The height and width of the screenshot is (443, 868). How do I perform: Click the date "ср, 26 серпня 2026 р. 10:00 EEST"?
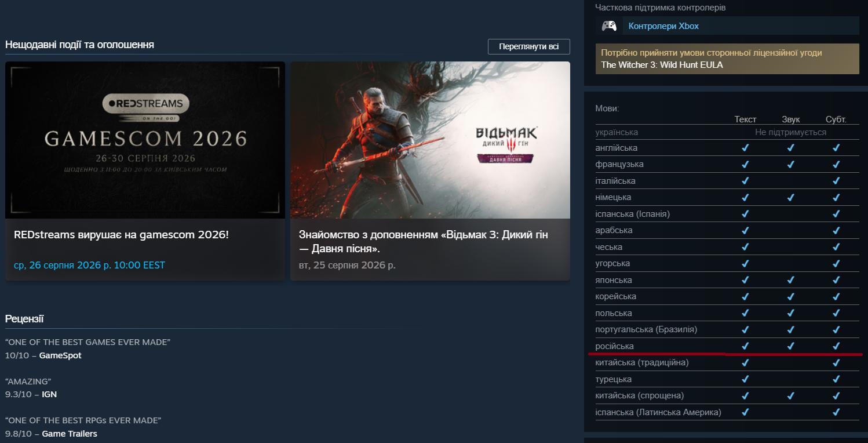click(89, 266)
